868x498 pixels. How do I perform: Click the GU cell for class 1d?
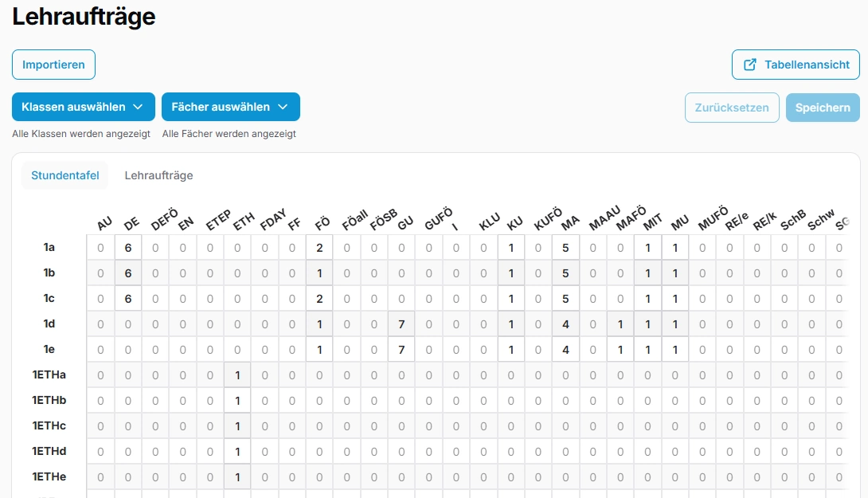pos(401,324)
